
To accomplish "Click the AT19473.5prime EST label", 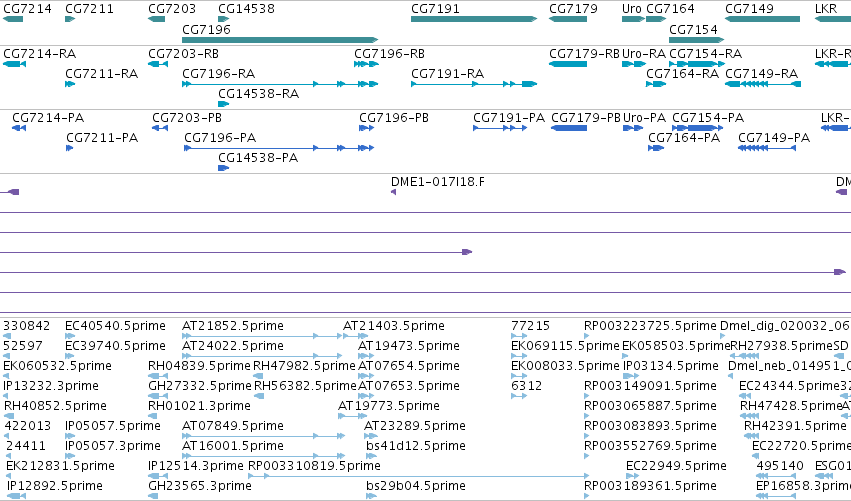I will 409,346.
